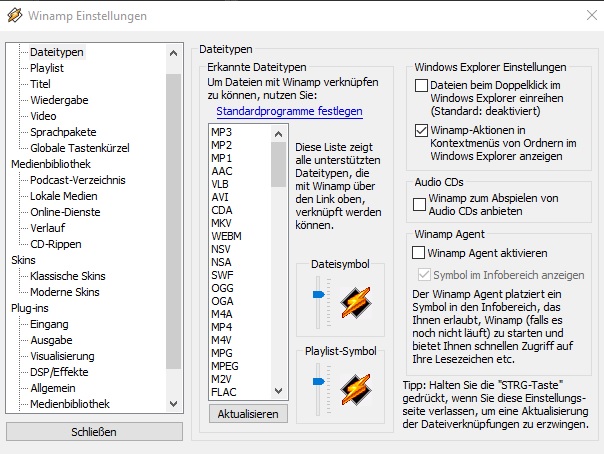604x454 pixels.
Task: Select the Skins category
Action: tap(23, 260)
